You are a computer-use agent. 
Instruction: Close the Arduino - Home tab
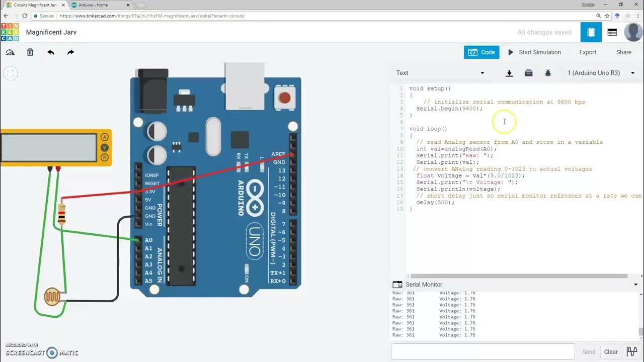[x=128, y=5]
